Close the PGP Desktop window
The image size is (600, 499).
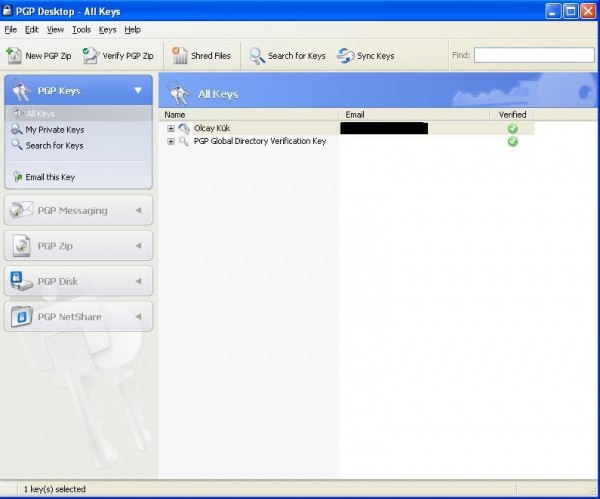tap(588, 11)
